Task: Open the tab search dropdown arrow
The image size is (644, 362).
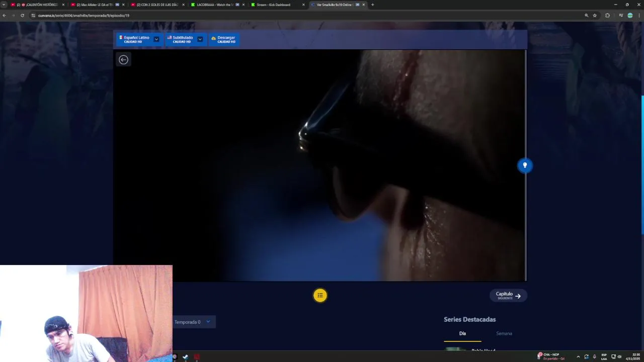Action: (x=4, y=5)
